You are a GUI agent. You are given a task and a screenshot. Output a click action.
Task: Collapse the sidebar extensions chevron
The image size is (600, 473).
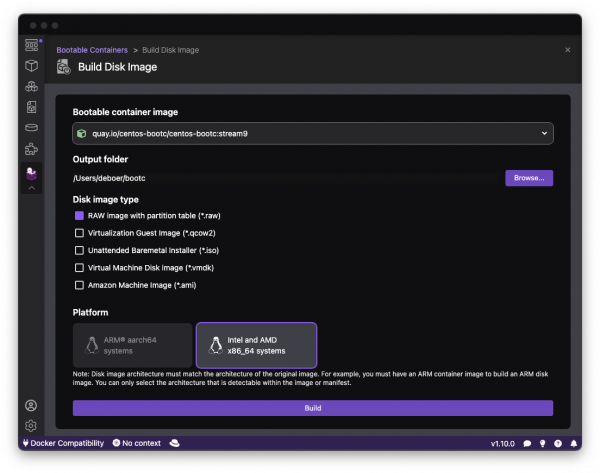click(31, 188)
